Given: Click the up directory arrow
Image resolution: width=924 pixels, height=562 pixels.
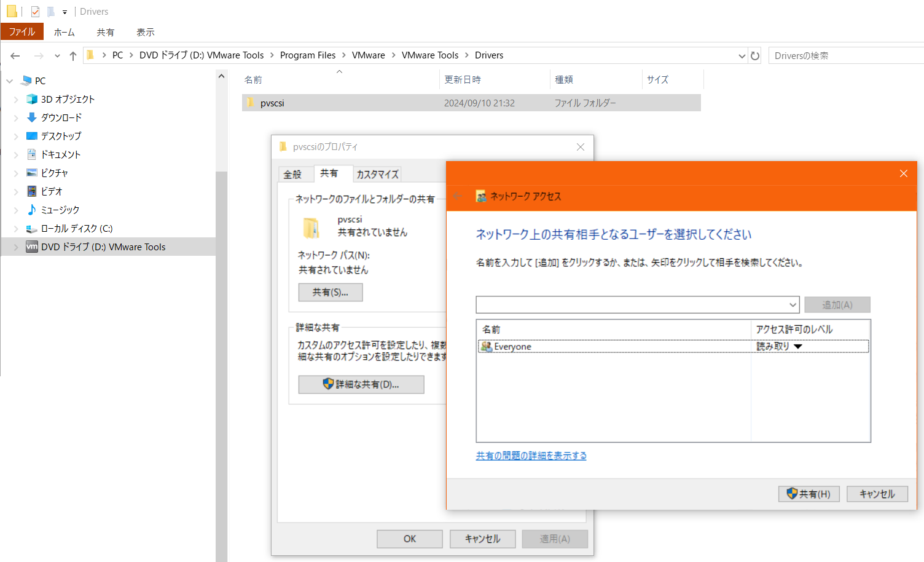Looking at the screenshot, I should pos(73,56).
